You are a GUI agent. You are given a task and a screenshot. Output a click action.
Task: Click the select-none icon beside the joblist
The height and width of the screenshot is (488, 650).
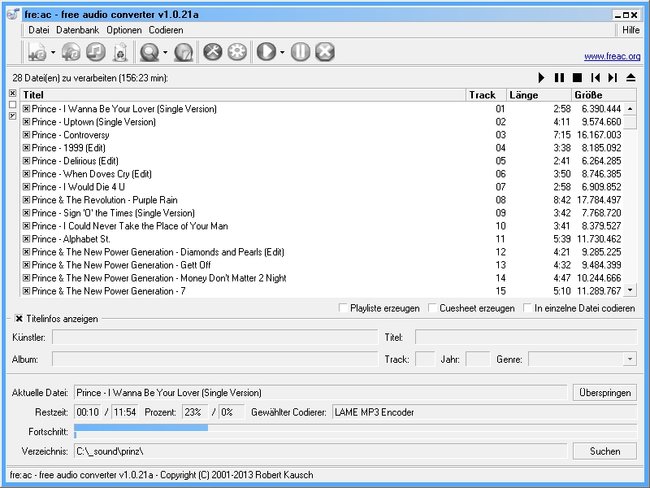click(x=12, y=104)
